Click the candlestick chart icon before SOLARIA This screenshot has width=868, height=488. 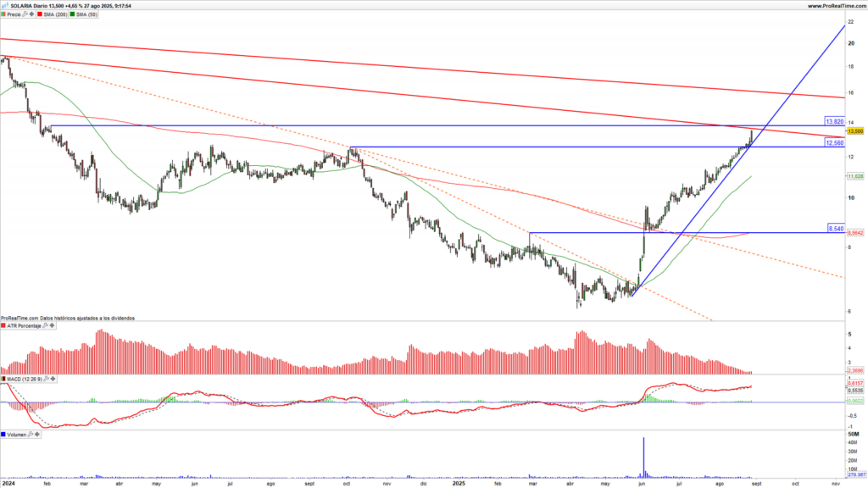[4, 5]
